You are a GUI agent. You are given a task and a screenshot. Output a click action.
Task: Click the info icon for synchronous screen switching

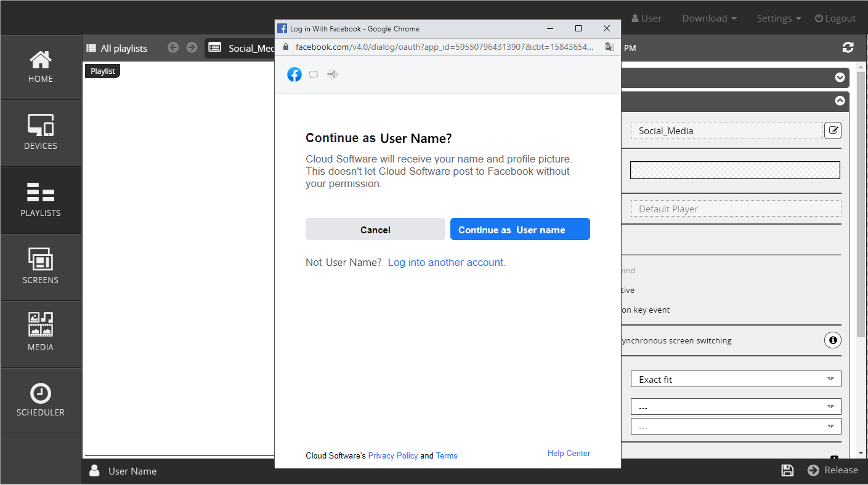pos(833,340)
